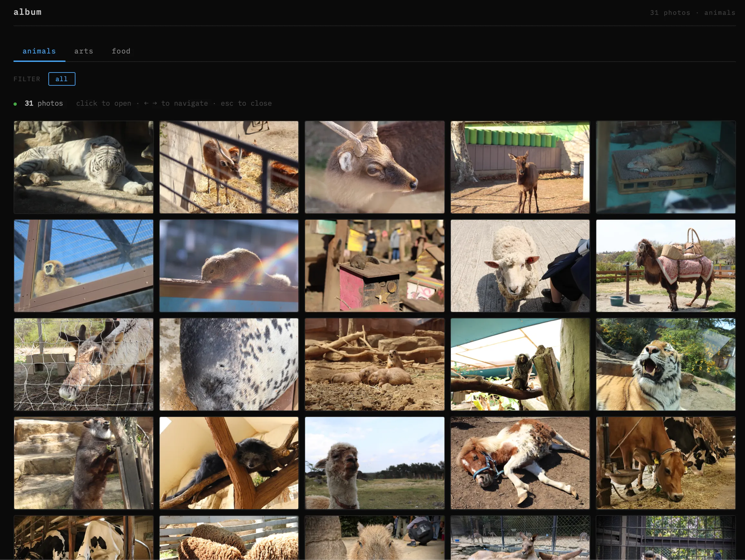Open the pony lying on ground photo

520,463
